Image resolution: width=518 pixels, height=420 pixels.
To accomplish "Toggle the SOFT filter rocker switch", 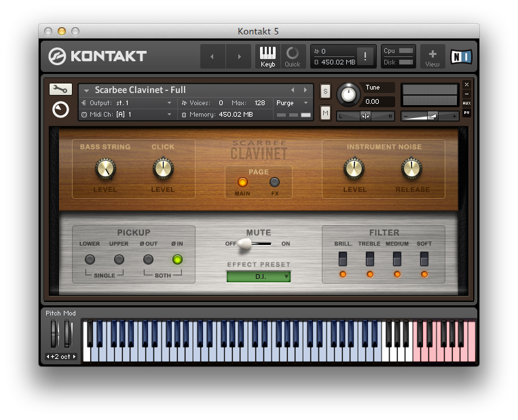I will pos(424,259).
